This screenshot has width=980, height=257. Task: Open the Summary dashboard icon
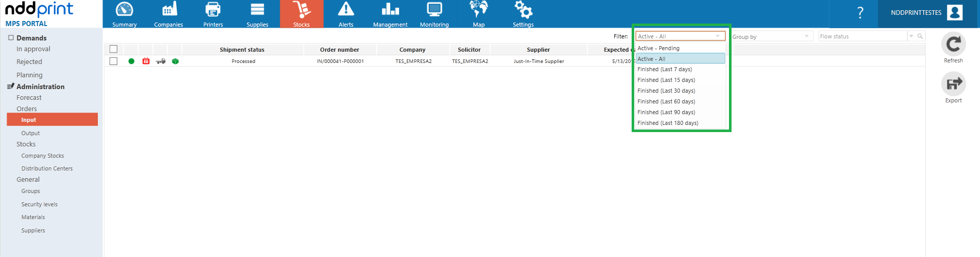pyautogui.click(x=124, y=10)
